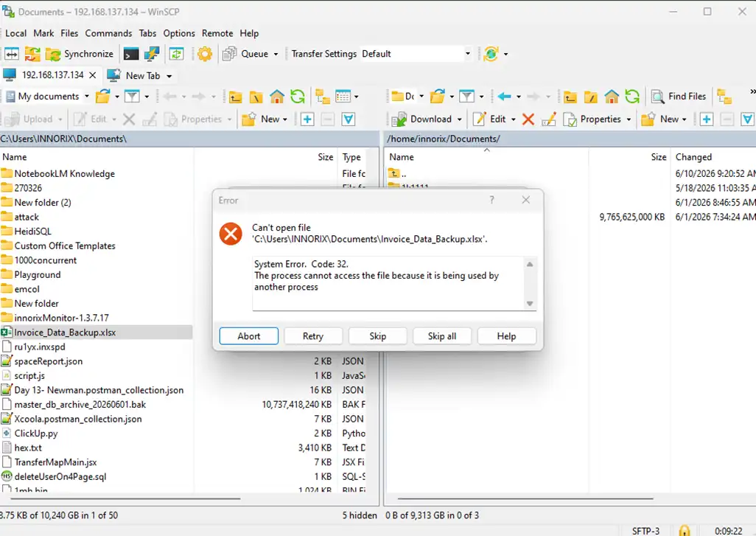
Task: Click Retry in the Error dialog
Action: coord(313,335)
